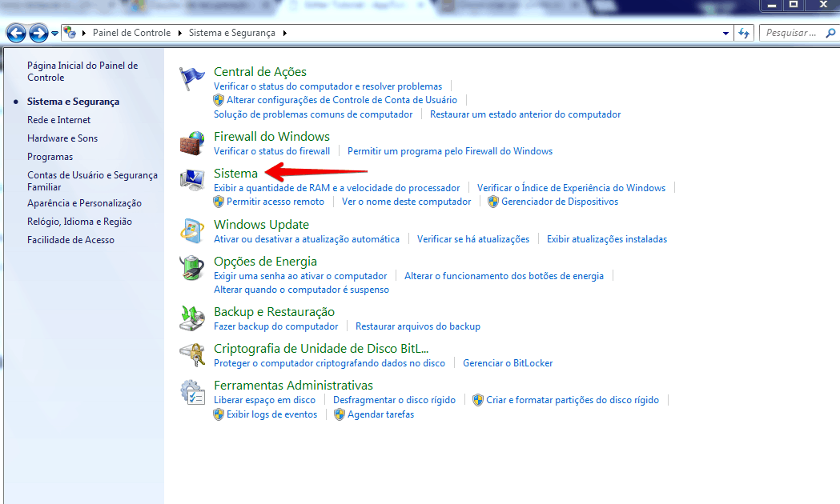Open Relógio, Idioma e Região category
The width and height of the screenshot is (840, 504).
[x=79, y=222]
